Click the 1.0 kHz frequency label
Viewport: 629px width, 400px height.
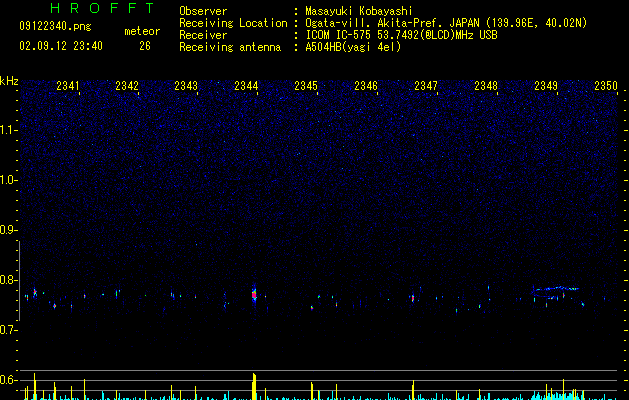click(9, 180)
